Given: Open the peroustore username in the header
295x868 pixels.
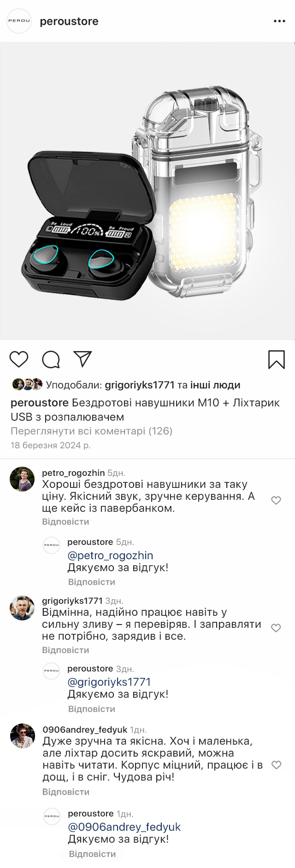Looking at the screenshot, I should pyautogui.click(x=69, y=22).
